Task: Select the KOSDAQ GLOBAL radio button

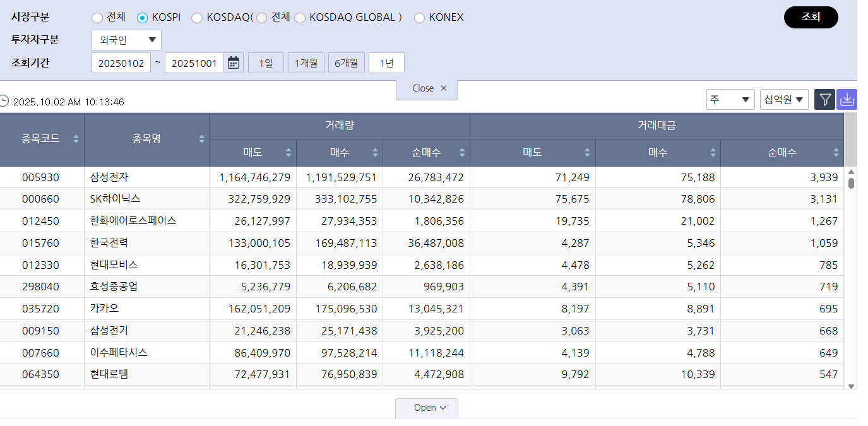Action: coord(300,18)
